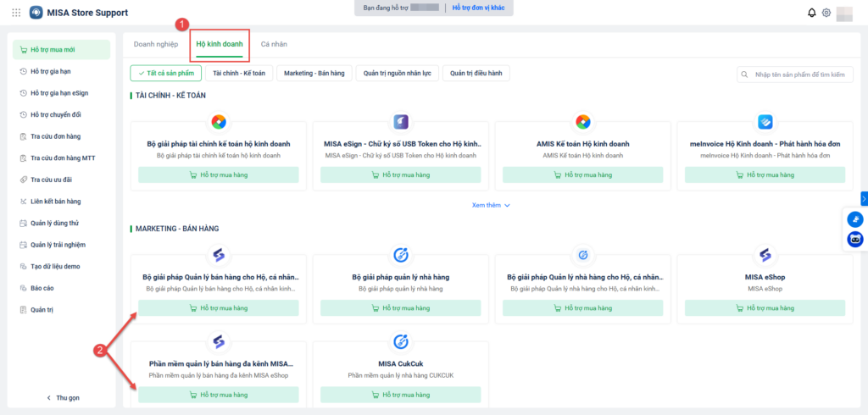Screen dimensions: 868x415
Task: Filter by Quản trị điều hành
Action: pyautogui.click(x=476, y=74)
